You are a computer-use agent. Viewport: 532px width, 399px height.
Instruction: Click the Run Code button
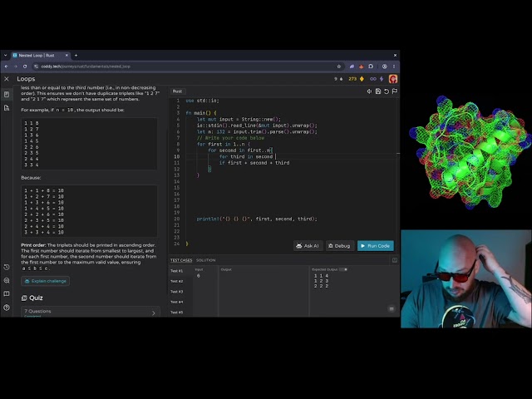(x=376, y=246)
